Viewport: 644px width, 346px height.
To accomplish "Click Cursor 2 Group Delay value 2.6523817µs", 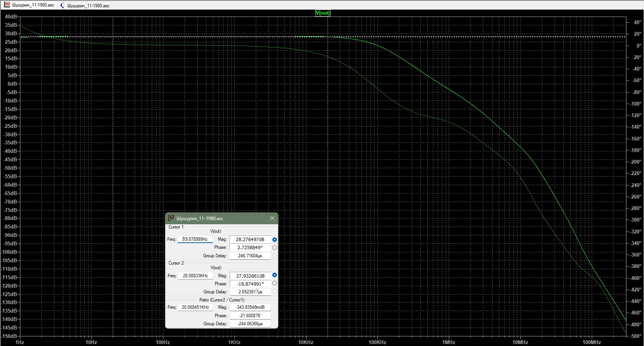I will click(x=250, y=292).
